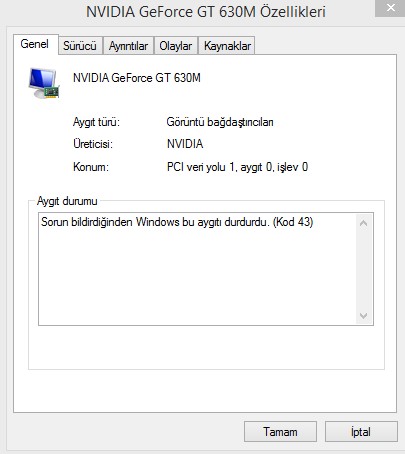Click the Konum label
405x454 pixels.
[91, 167]
